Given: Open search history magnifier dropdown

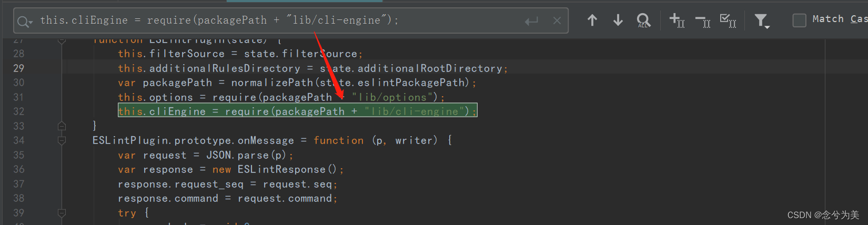Looking at the screenshot, I should point(25,21).
